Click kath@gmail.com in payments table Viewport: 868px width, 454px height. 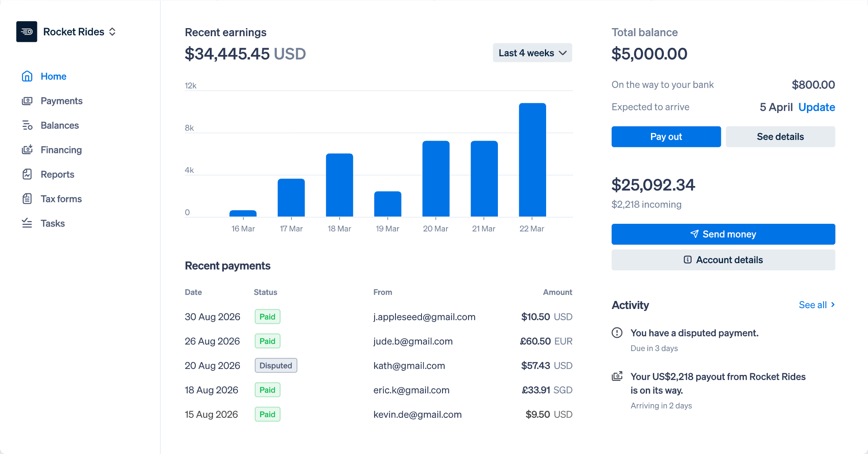[x=409, y=366]
